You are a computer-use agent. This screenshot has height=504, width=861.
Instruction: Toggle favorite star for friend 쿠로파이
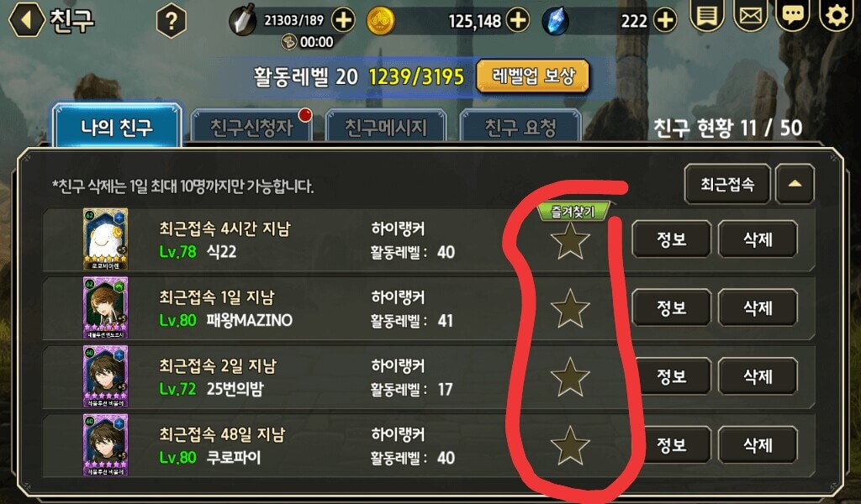[x=570, y=445]
